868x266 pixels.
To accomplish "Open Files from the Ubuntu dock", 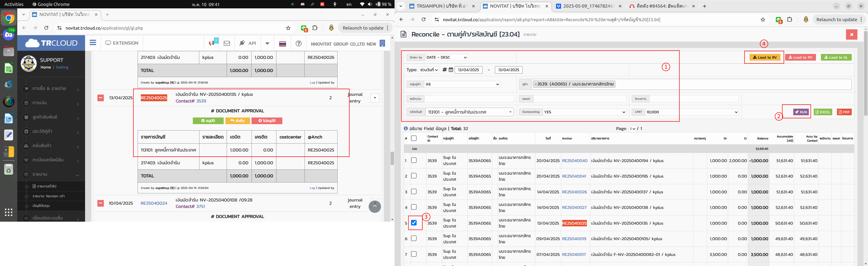I will tap(9, 51).
